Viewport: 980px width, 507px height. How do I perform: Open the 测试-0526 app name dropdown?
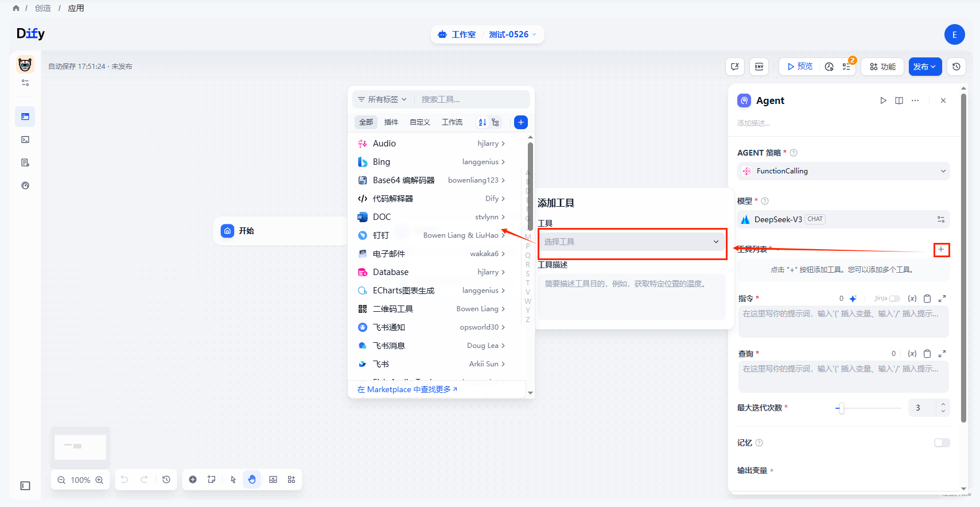pos(512,34)
